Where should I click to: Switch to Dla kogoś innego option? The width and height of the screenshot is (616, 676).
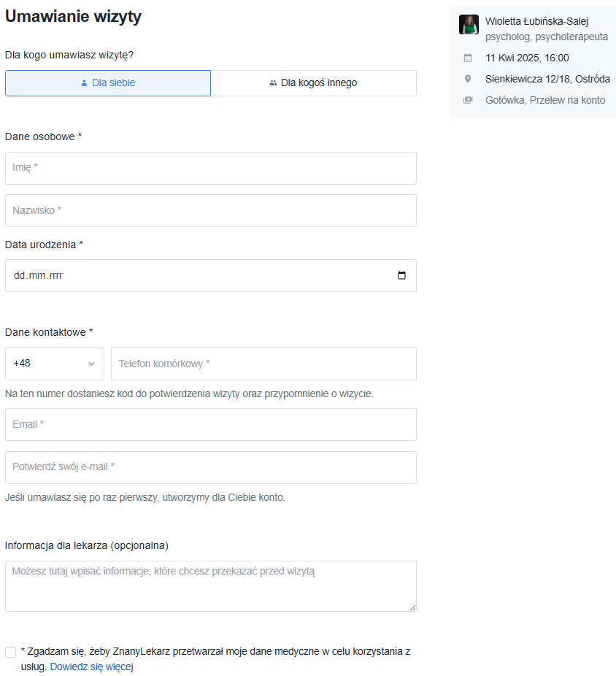click(313, 83)
